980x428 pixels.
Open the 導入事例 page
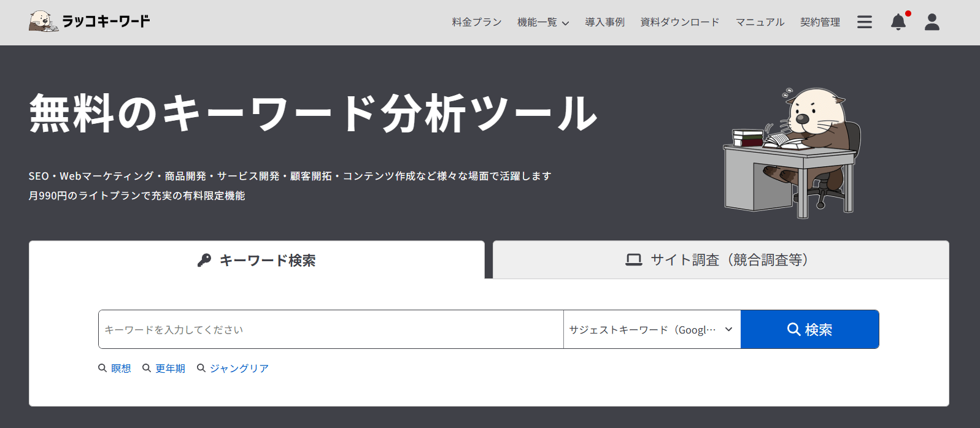click(604, 22)
